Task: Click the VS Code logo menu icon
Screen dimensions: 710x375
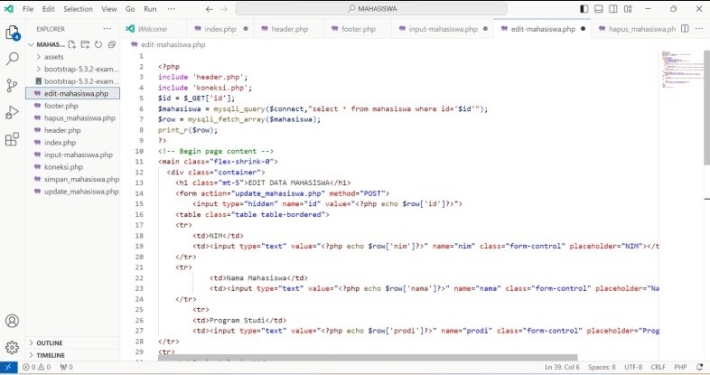Action: coord(9,9)
